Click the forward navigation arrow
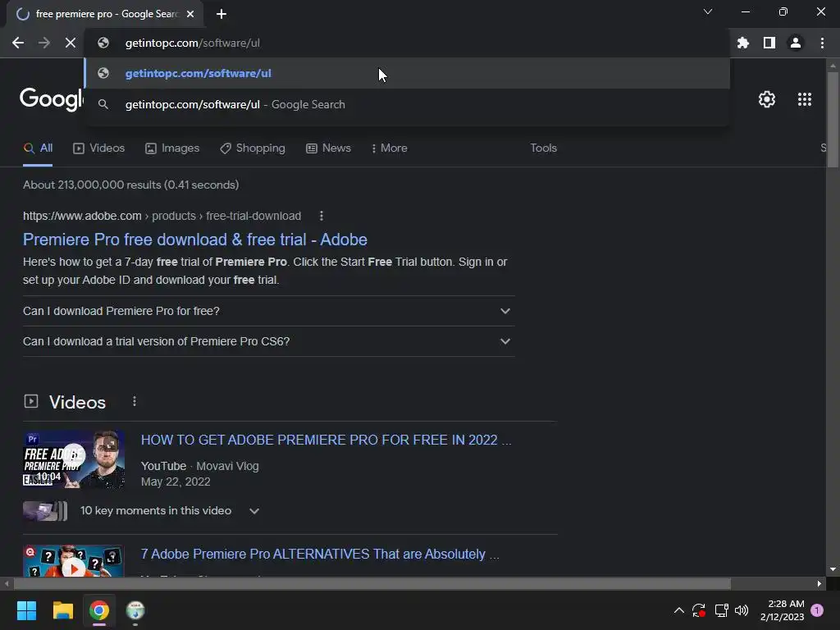The width and height of the screenshot is (840, 630). pyautogui.click(x=44, y=43)
